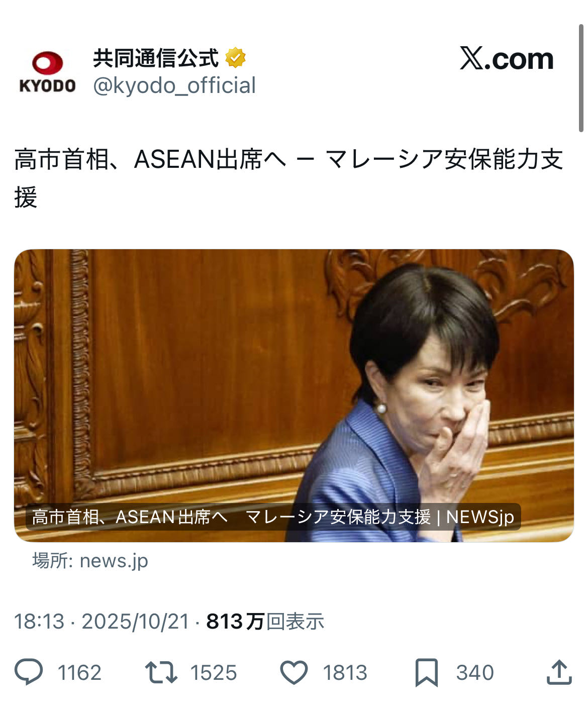Open the 共同通信公式 account name

[x=156, y=58]
